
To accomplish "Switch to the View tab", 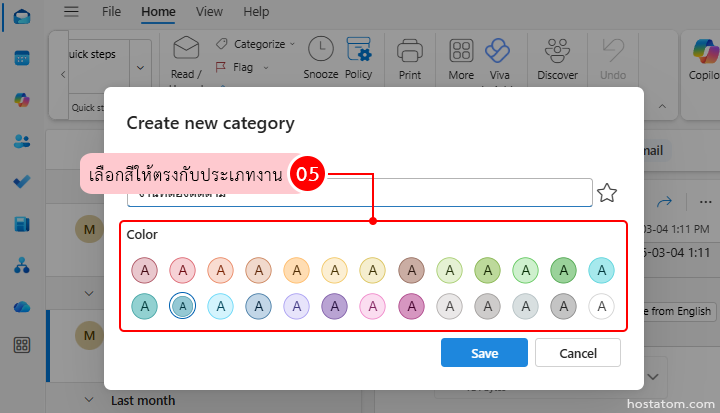I will coord(209,11).
